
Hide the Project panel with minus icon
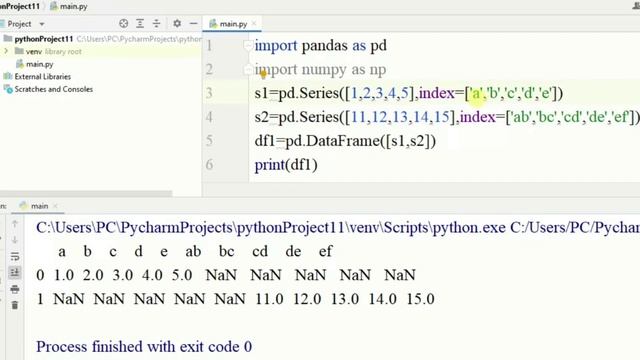coord(193,24)
